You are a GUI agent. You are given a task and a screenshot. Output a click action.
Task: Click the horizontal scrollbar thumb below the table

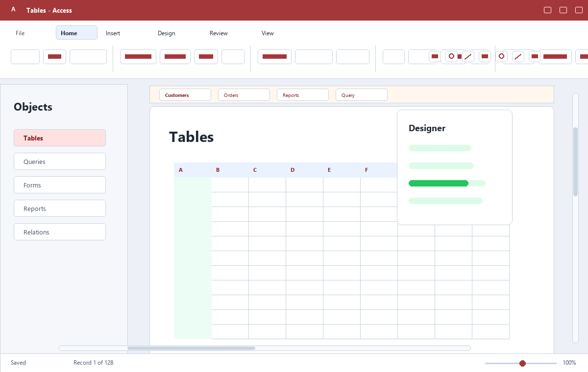[191, 348]
